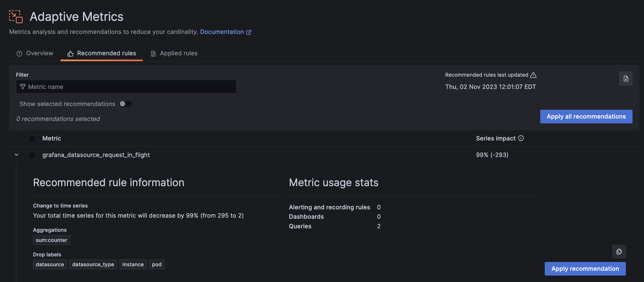Screen dimensions: 644x282
Task: Click the Apply recommendation button
Action: pos(585,269)
